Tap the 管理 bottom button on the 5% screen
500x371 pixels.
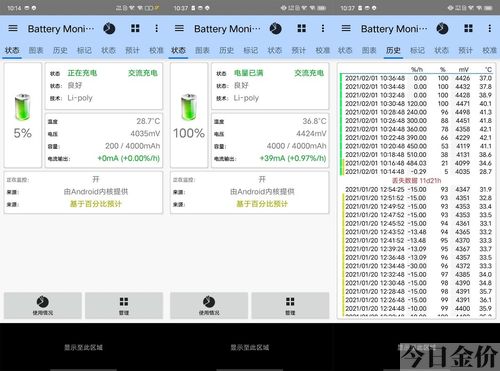[x=124, y=306]
